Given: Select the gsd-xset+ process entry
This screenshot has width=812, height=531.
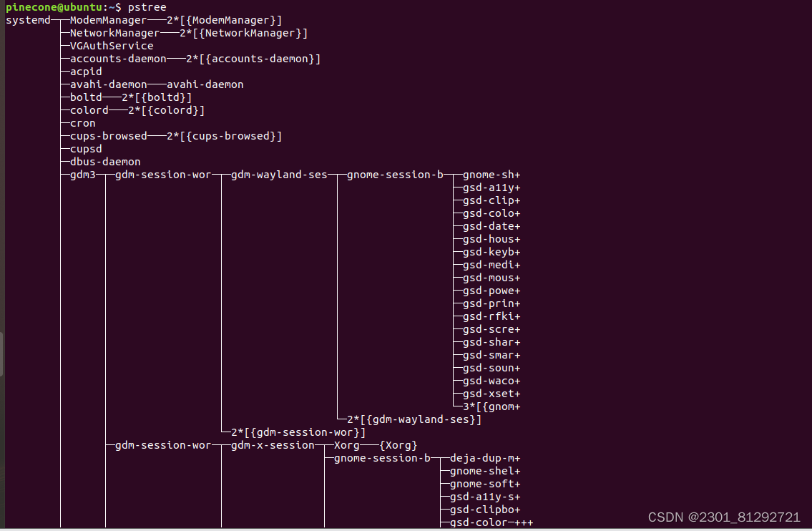Looking at the screenshot, I should (491, 394).
